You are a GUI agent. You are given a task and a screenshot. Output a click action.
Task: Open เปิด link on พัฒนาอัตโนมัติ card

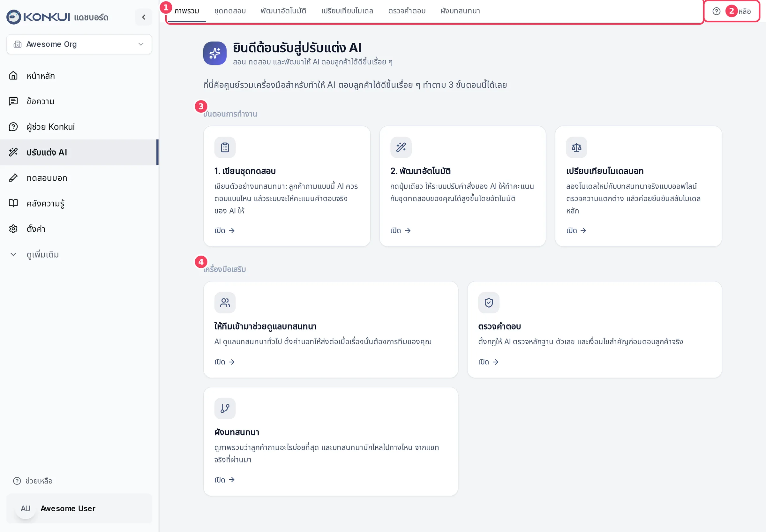(x=401, y=231)
